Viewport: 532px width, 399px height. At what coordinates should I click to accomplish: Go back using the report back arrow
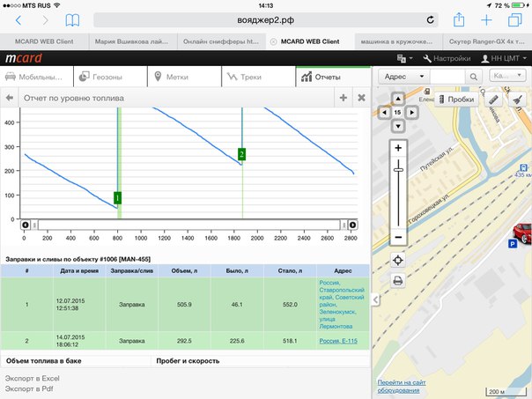(10, 99)
